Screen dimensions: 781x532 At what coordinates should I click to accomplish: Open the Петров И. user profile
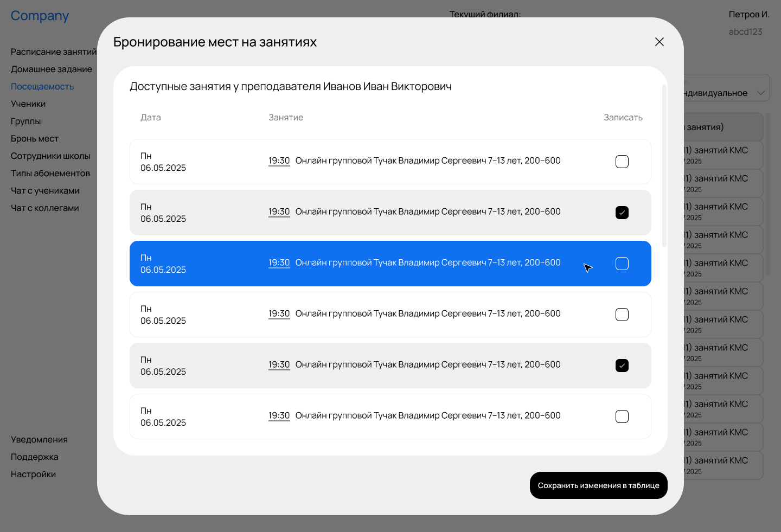click(748, 15)
